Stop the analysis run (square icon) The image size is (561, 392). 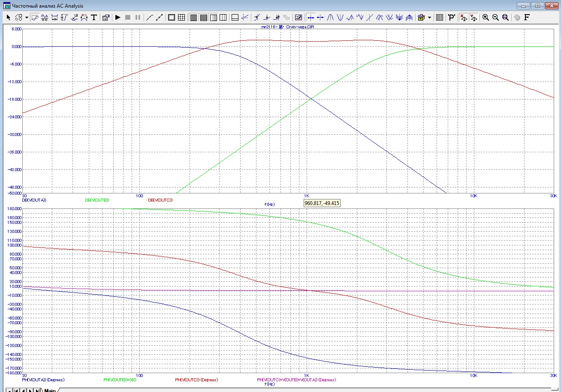pos(128,18)
